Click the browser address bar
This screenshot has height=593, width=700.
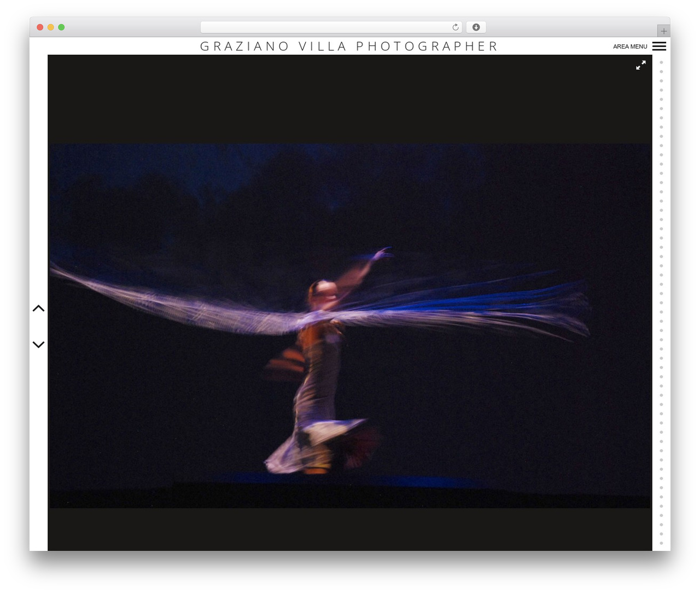pos(331,27)
